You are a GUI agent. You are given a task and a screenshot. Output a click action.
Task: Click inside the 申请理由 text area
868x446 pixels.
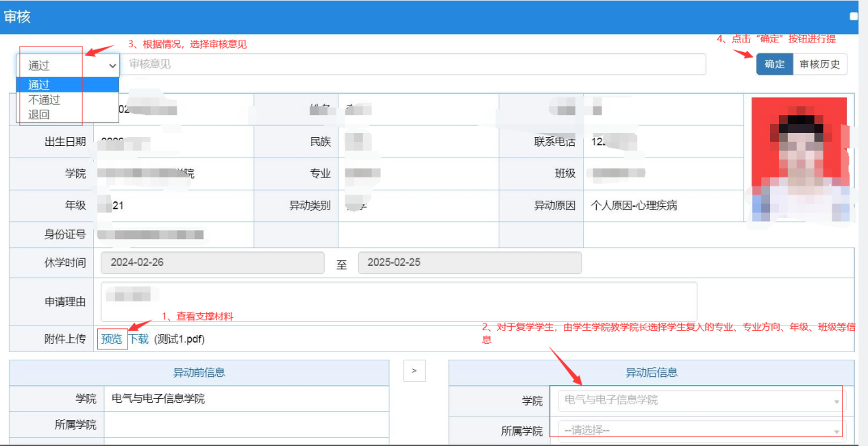(399, 301)
